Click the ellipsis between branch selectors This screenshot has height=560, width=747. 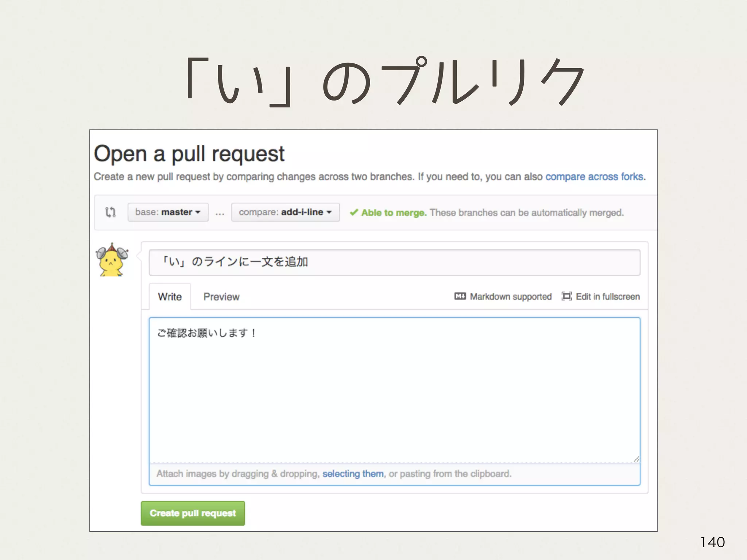(220, 213)
